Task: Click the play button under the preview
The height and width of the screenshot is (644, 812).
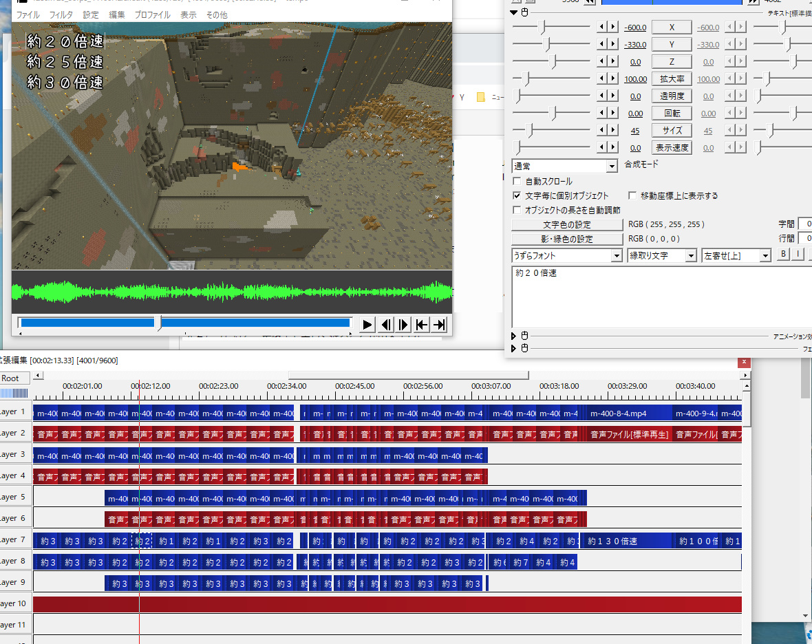Action: (367, 325)
